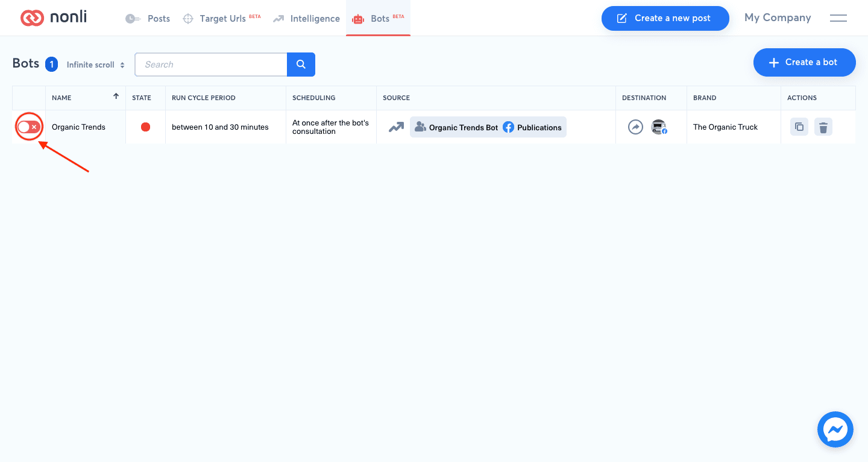Screen dimensions: 868x462
Task: Click the edit pencil icon in Create post
Action: pos(621,19)
